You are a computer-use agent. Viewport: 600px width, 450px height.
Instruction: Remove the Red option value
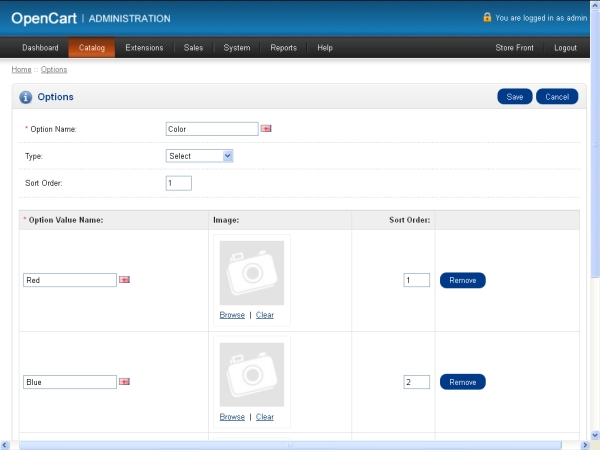pos(462,280)
